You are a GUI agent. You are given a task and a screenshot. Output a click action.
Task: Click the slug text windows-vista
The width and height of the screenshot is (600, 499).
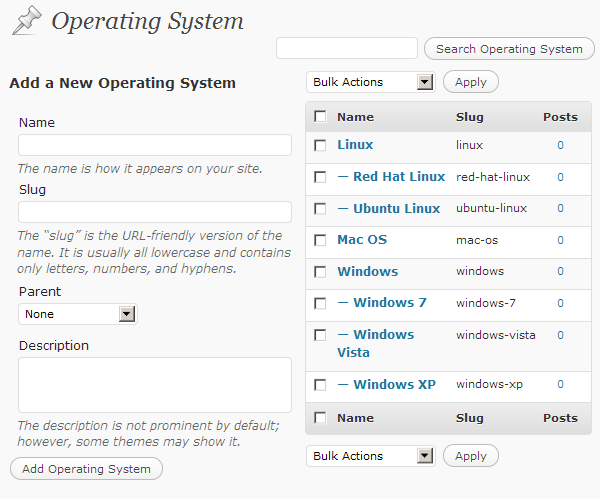496,335
